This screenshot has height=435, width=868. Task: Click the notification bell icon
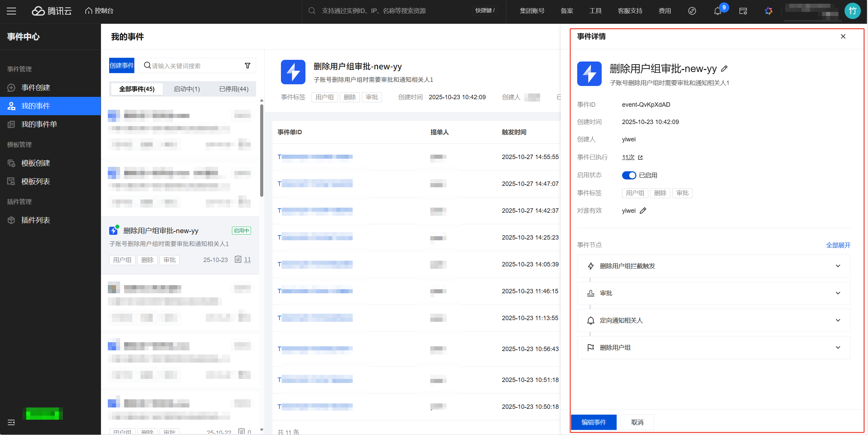click(717, 11)
